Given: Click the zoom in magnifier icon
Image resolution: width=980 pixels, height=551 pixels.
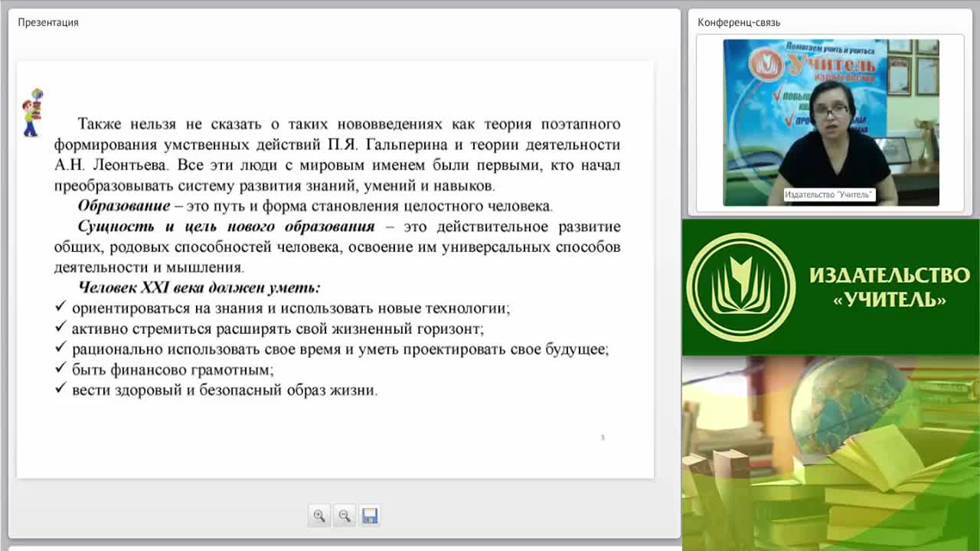Looking at the screenshot, I should coord(319,516).
